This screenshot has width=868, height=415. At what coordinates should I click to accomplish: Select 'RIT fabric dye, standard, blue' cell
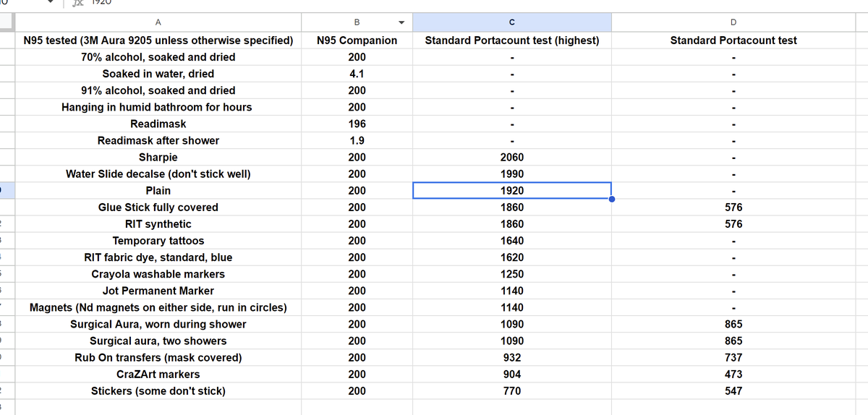(158, 257)
